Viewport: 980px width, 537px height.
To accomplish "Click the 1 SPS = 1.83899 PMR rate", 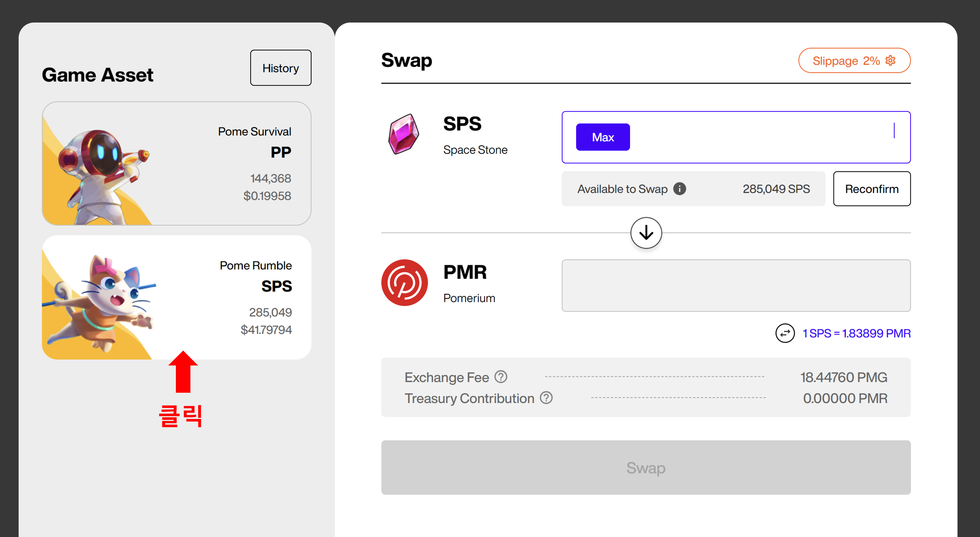I will point(856,333).
